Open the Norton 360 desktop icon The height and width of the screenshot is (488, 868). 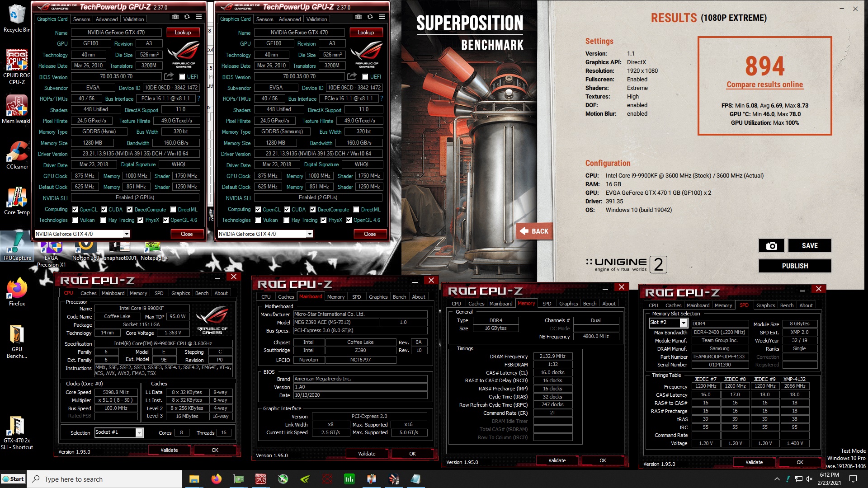coord(85,251)
